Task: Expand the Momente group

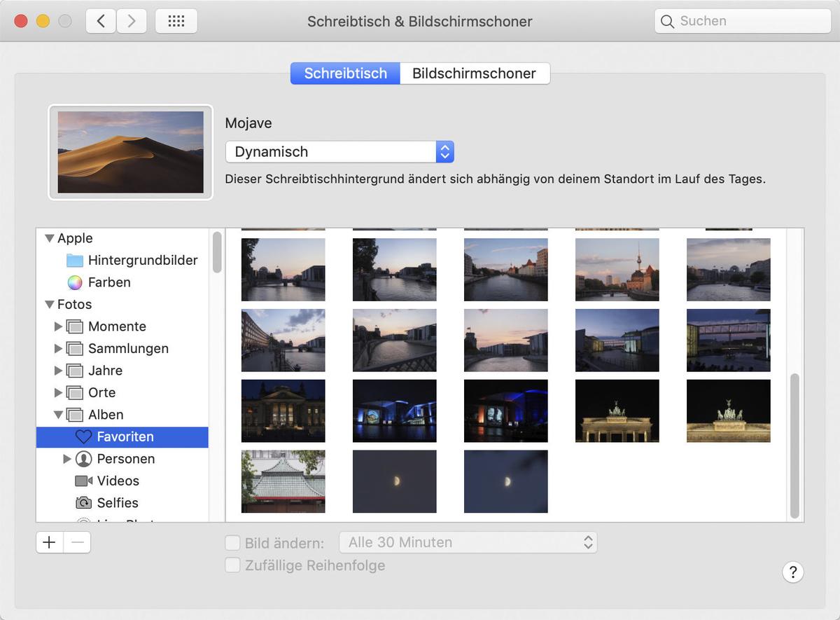Action: coord(59,326)
